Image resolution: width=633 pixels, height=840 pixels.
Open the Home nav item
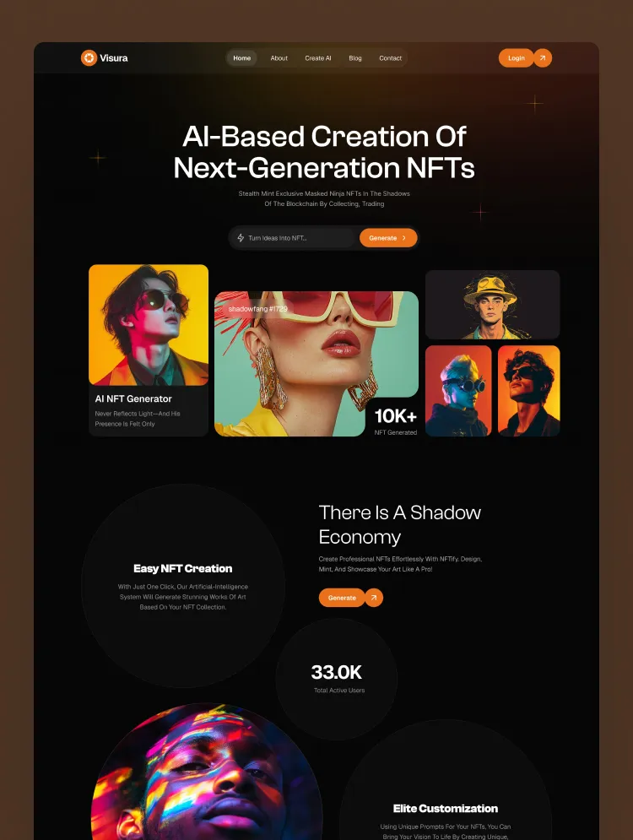point(242,58)
